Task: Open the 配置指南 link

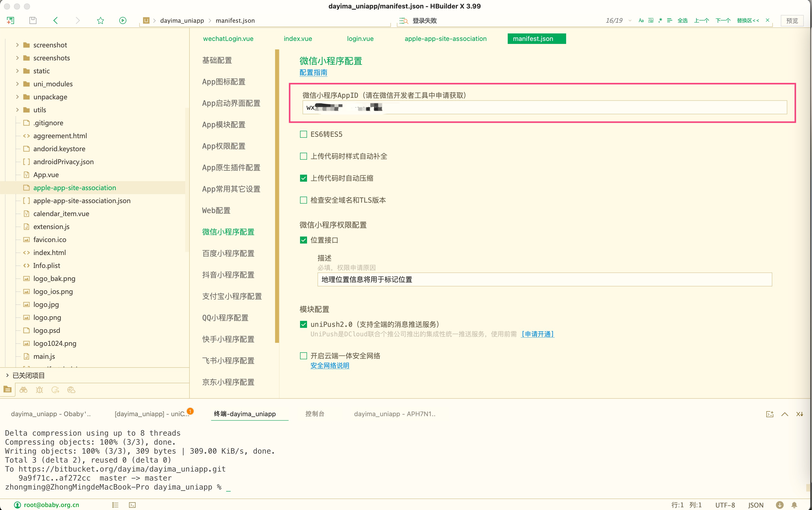Action: click(313, 72)
